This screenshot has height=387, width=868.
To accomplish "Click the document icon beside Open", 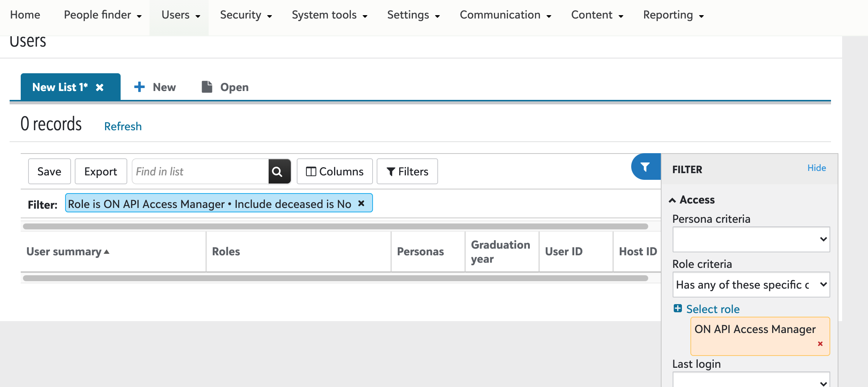I will 207,87.
